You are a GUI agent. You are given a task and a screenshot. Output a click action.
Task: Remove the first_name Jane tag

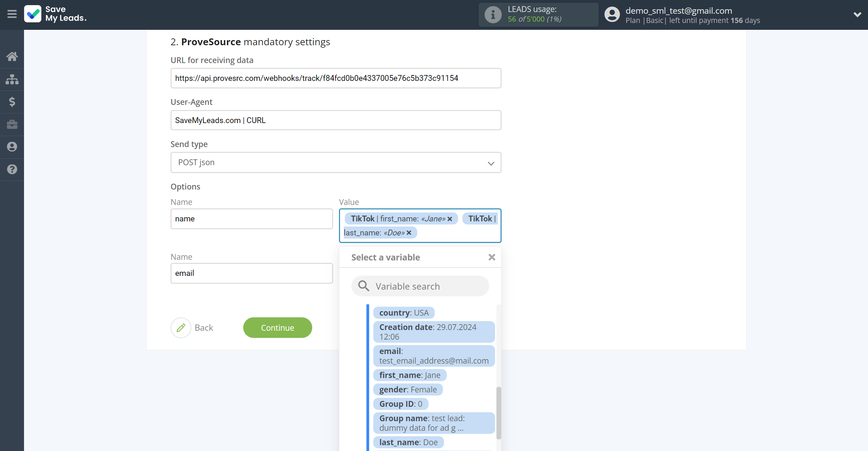pyautogui.click(x=450, y=219)
